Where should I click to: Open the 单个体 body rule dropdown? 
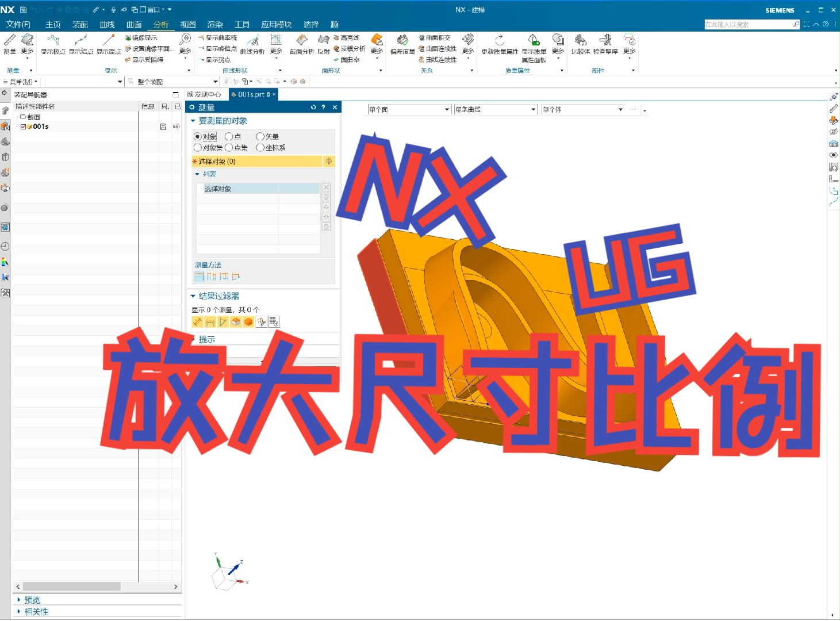point(620,109)
